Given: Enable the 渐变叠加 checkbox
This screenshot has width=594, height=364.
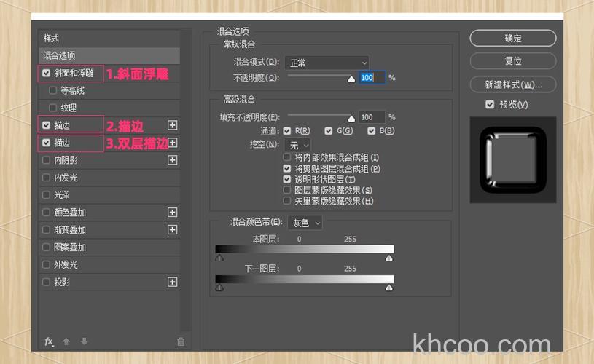Looking at the screenshot, I should (46, 229).
